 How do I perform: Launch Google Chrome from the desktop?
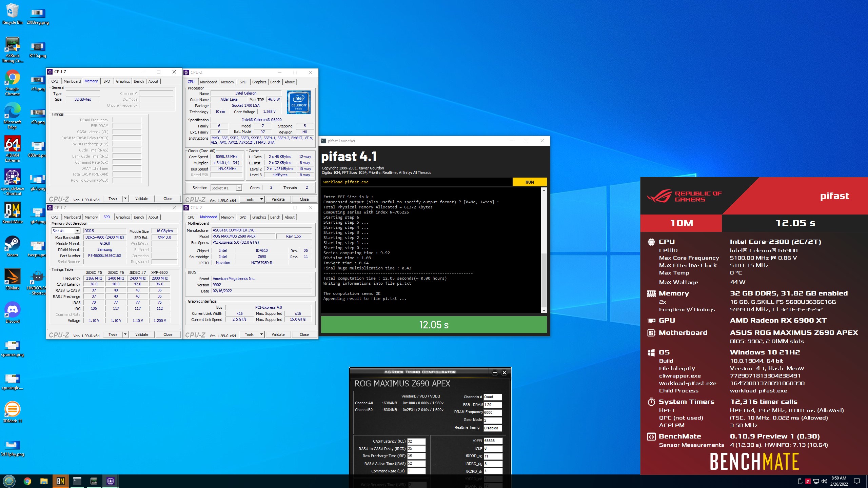coord(12,83)
